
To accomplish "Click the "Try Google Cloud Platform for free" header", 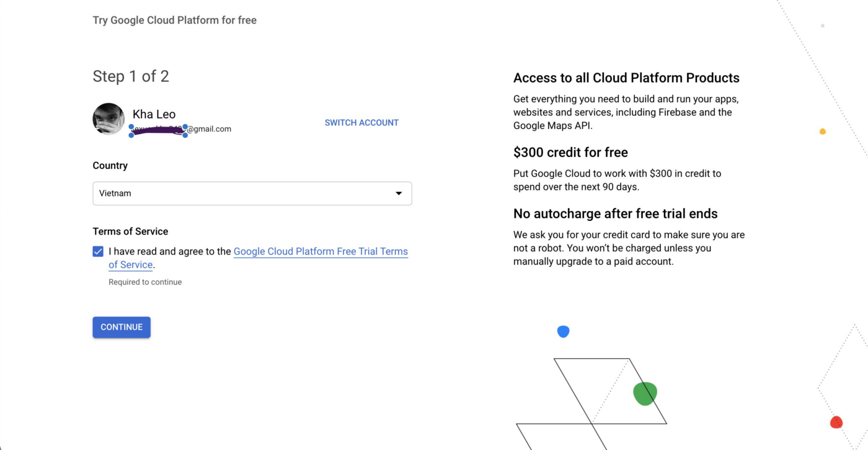I will point(174,20).
